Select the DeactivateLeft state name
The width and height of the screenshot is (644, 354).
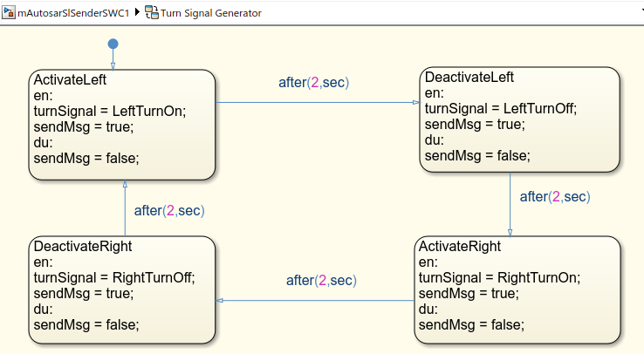[x=468, y=78]
